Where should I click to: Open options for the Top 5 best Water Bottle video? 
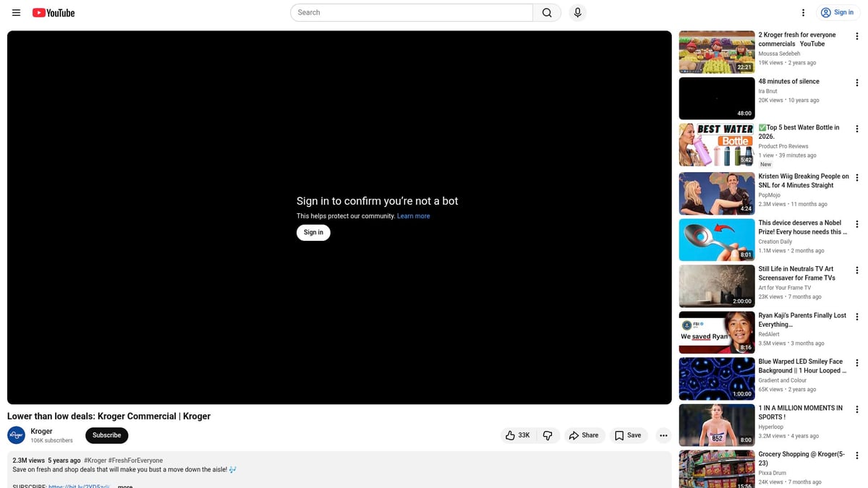click(x=857, y=129)
